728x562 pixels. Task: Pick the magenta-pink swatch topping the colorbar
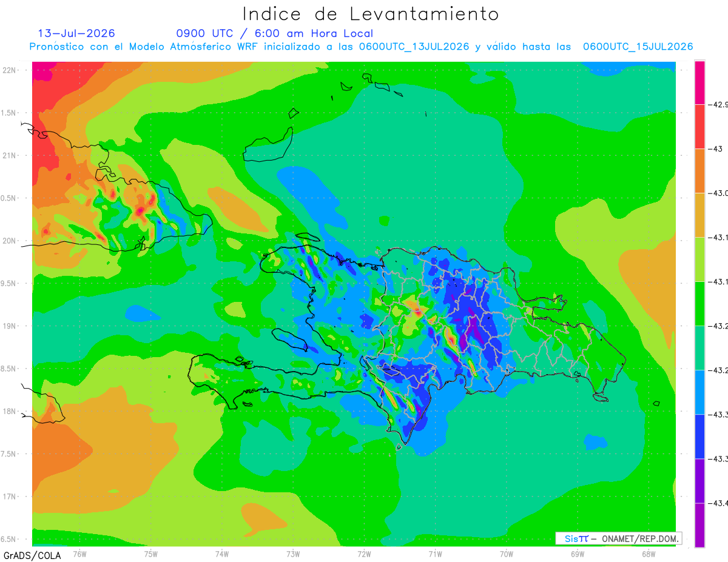[699, 82]
